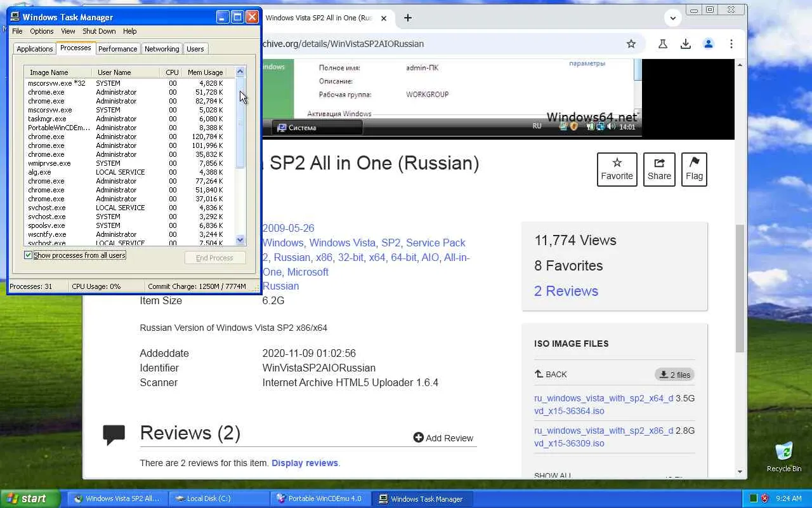Image resolution: width=812 pixels, height=508 pixels.
Task: Open the Options menu in Task Manager
Action: tap(42, 31)
